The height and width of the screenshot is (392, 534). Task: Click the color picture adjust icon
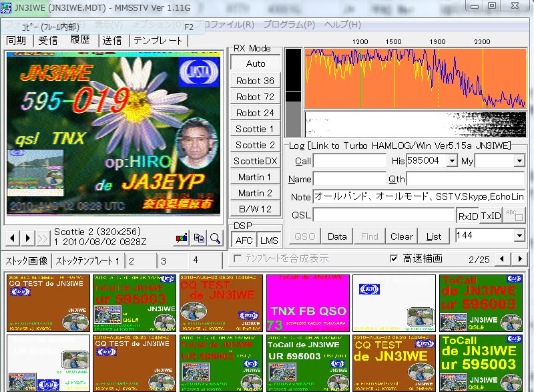182,238
